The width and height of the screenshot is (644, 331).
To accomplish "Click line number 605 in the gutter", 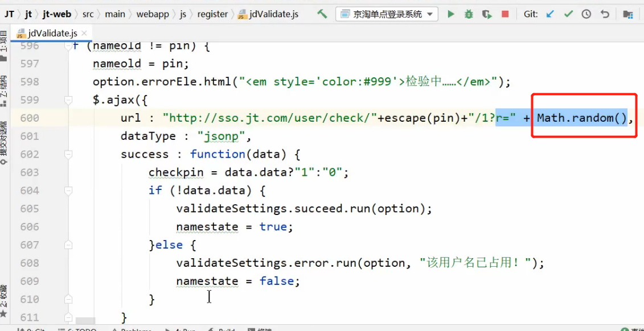I will pyautogui.click(x=29, y=209).
